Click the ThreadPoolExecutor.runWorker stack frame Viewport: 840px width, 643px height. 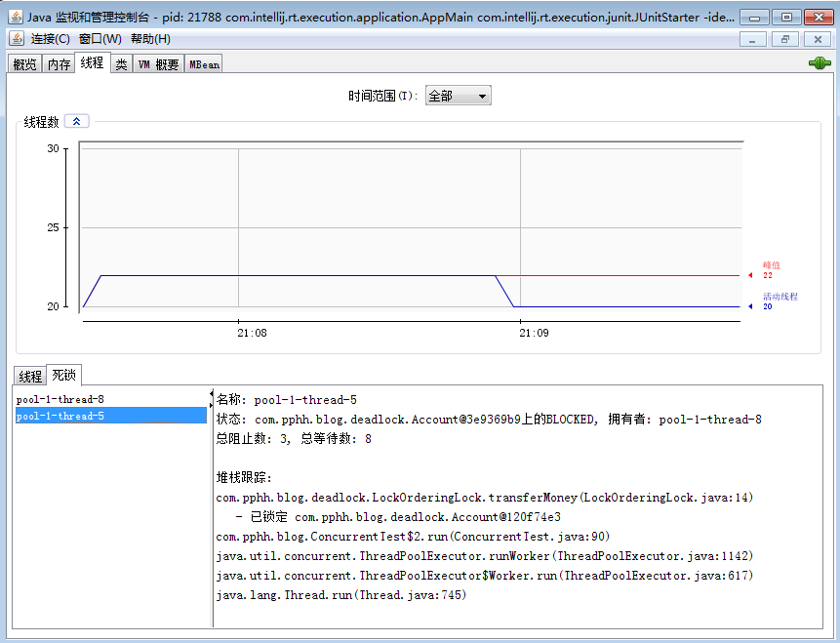tap(485, 555)
